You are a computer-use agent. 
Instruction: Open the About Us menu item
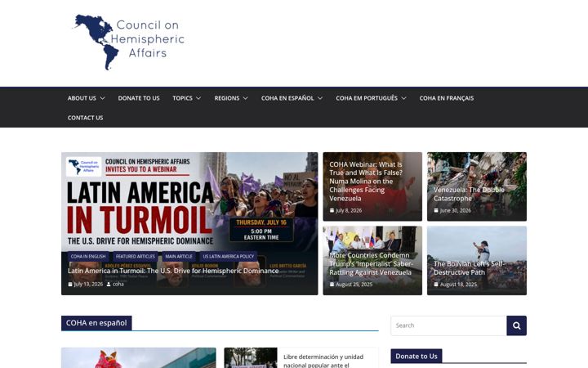[x=82, y=98]
